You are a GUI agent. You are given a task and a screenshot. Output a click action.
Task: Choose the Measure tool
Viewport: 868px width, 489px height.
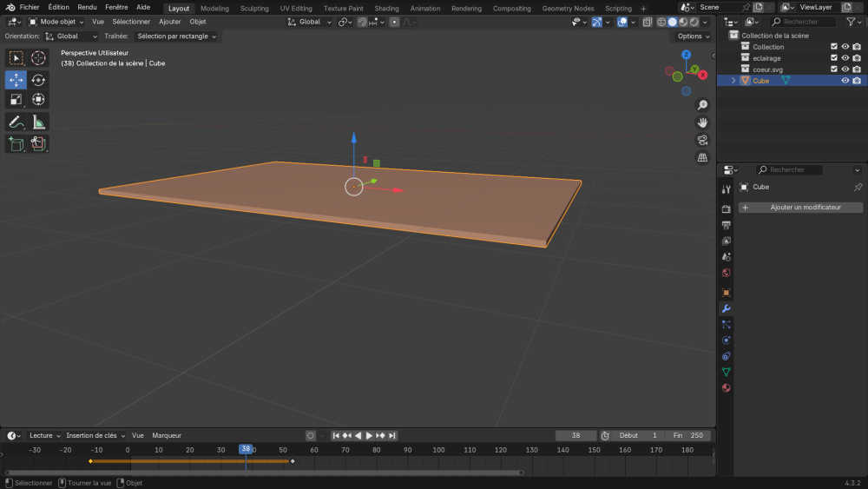(x=38, y=122)
